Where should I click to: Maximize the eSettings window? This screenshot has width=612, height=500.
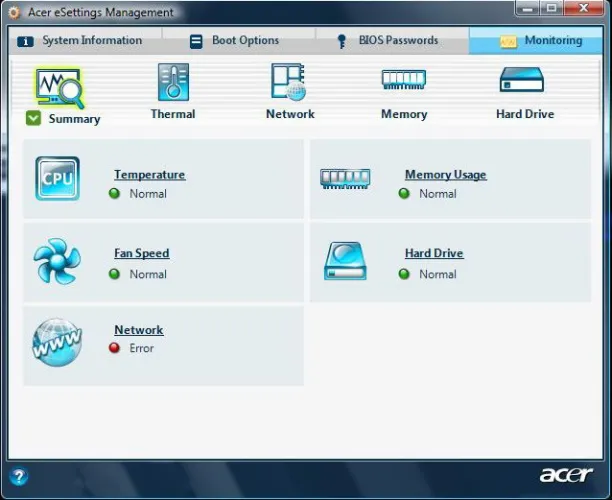[552, 8]
